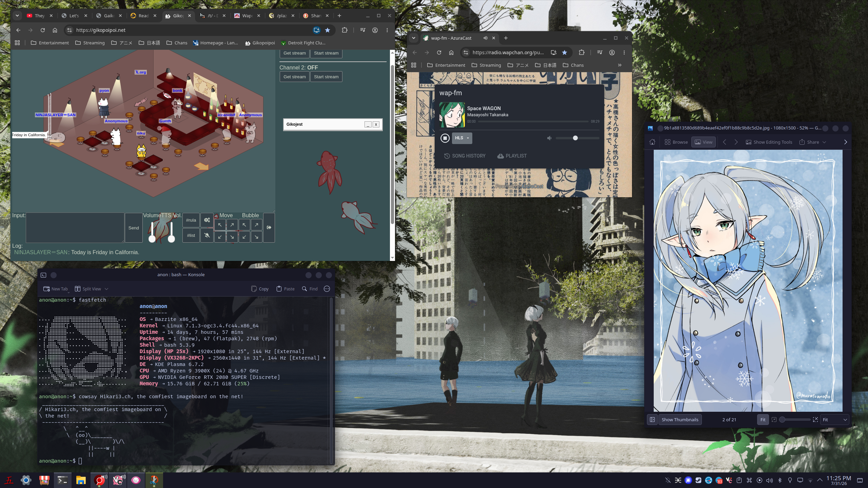Image resolution: width=868 pixels, height=488 pixels.
Task: Open a new tab in Gikopoipoi browser window
Action: (339, 16)
